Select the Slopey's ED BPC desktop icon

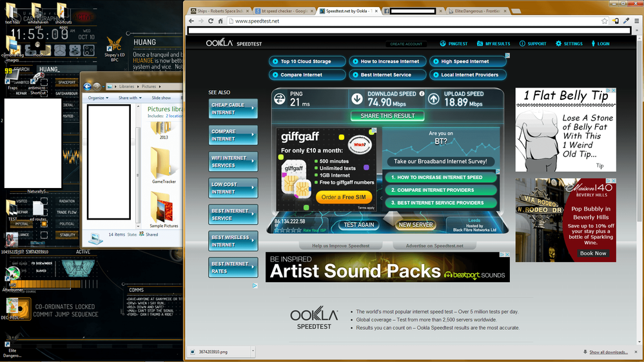click(114, 49)
